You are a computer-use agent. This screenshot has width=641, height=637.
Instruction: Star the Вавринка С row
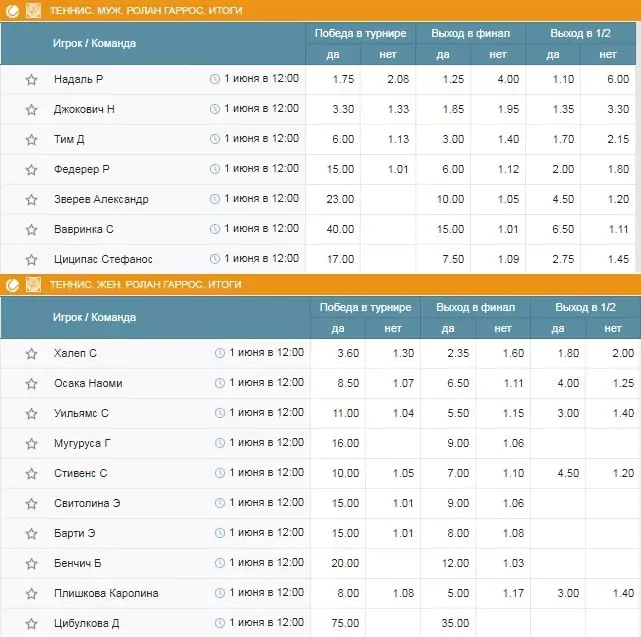point(31,229)
